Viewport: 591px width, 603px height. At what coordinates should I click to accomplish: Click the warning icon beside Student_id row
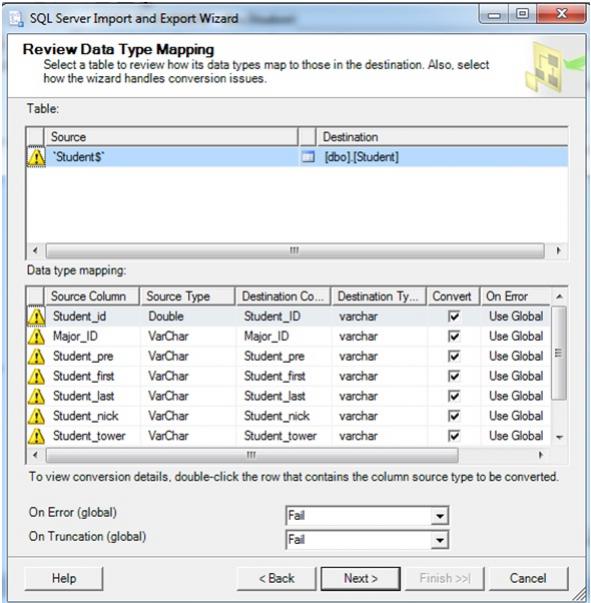click(37, 316)
